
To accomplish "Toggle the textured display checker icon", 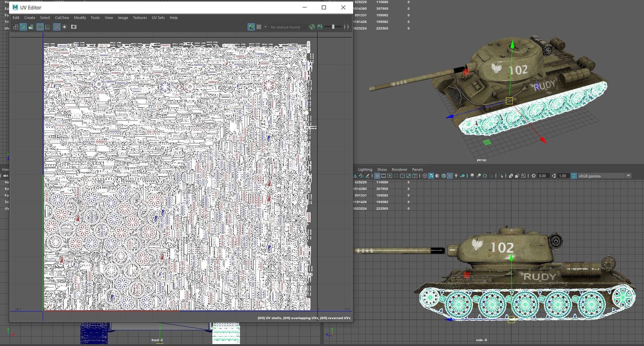I will pos(450,176).
